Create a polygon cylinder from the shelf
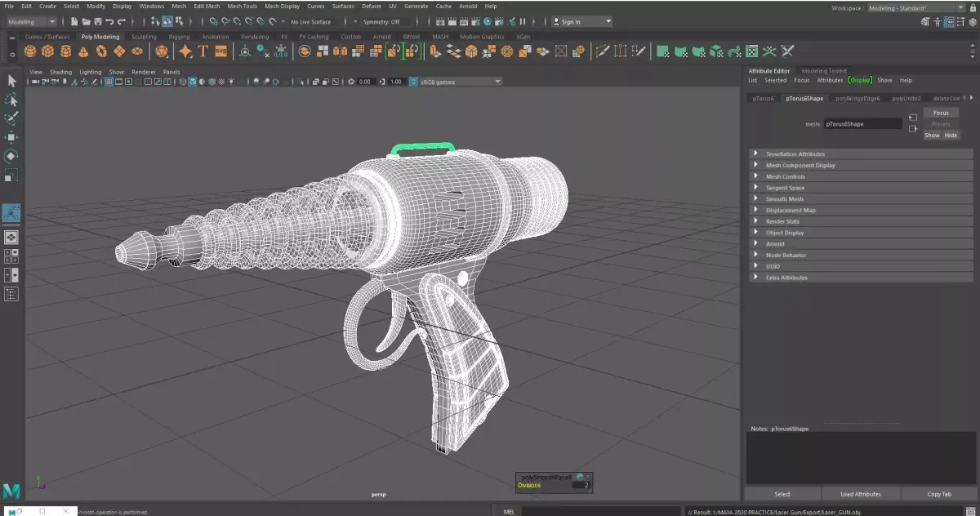 pyautogui.click(x=65, y=51)
